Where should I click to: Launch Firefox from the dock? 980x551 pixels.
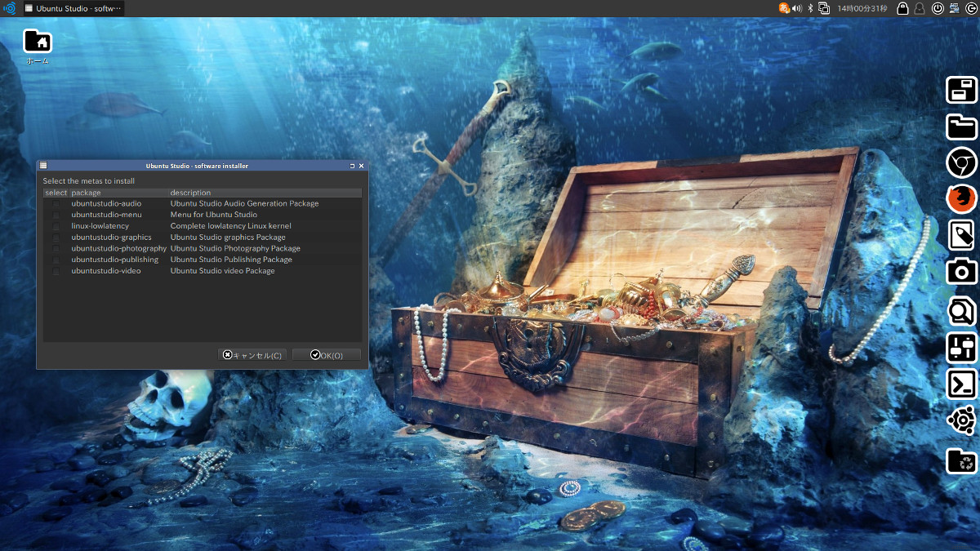click(962, 199)
